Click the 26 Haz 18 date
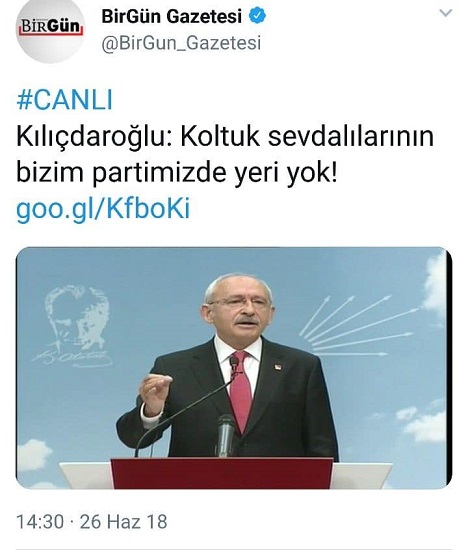Image resolution: width=468 pixels, height=552 pixels. [x=123, y=521]
